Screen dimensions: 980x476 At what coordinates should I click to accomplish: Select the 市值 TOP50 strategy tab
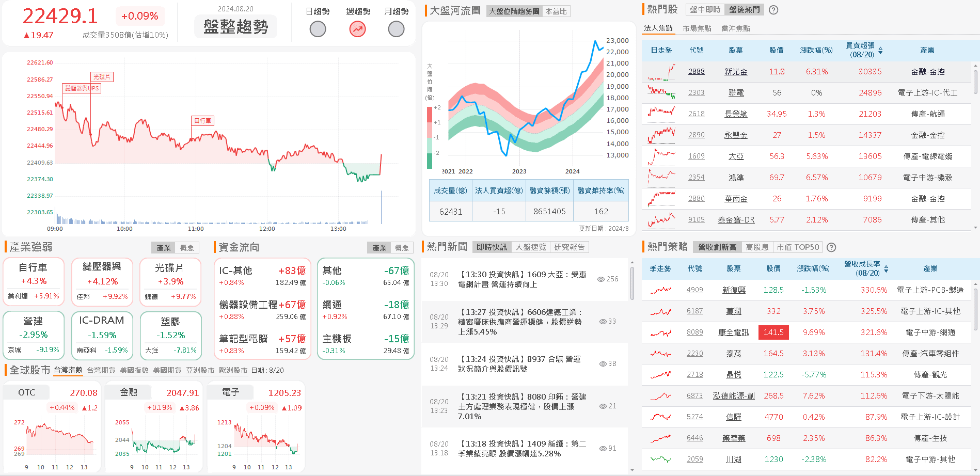798,247
